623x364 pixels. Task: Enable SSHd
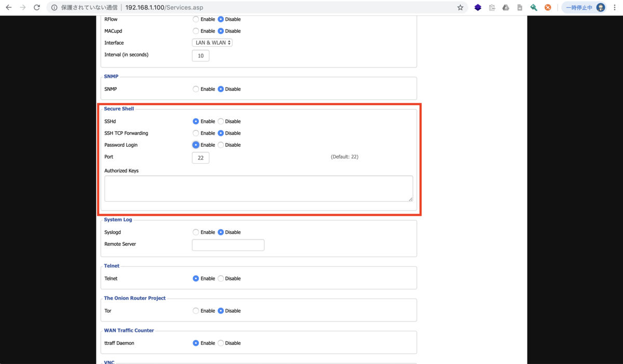(196, 121)
